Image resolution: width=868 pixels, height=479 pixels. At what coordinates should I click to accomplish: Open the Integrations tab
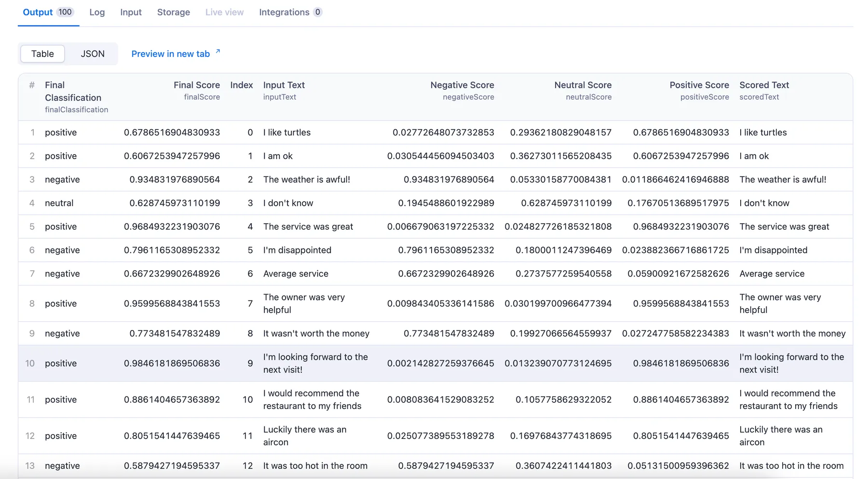click(290, 13)
